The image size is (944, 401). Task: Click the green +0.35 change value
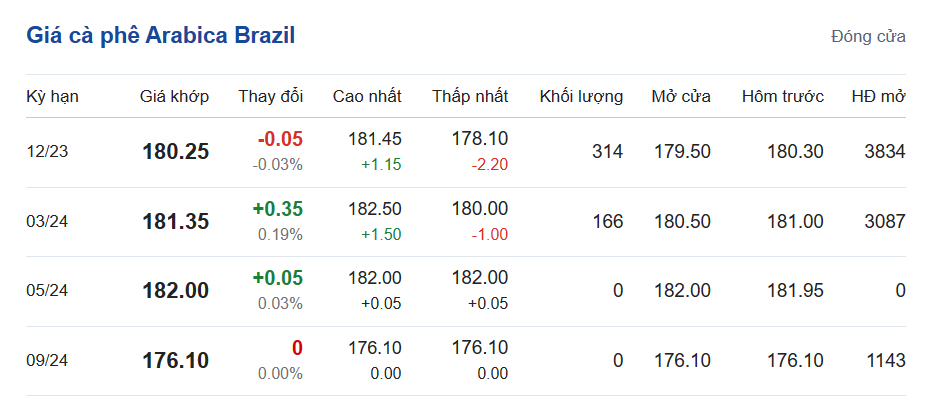[278, 209]
